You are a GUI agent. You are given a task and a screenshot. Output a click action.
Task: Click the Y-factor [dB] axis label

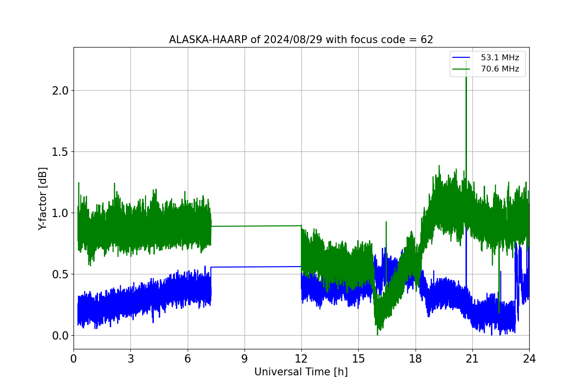pyautogui.click(x=43, y=198)
